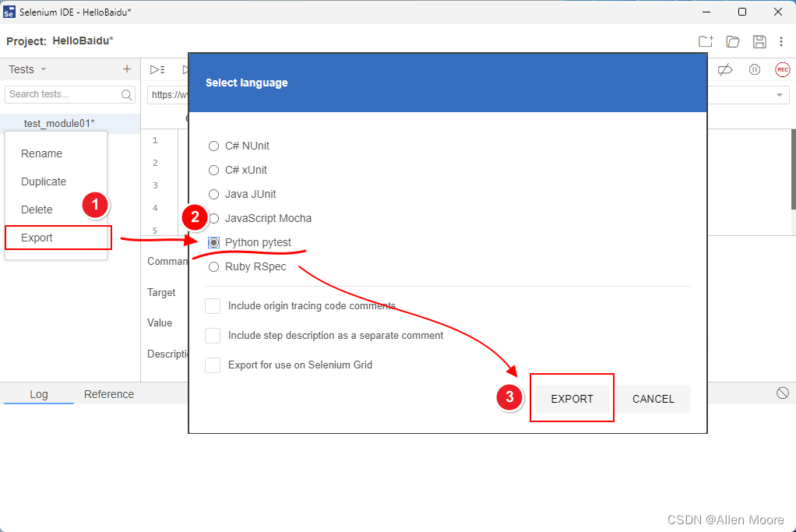Switch to the Log tab
The image size is (796, 532).
pos(39,394)
